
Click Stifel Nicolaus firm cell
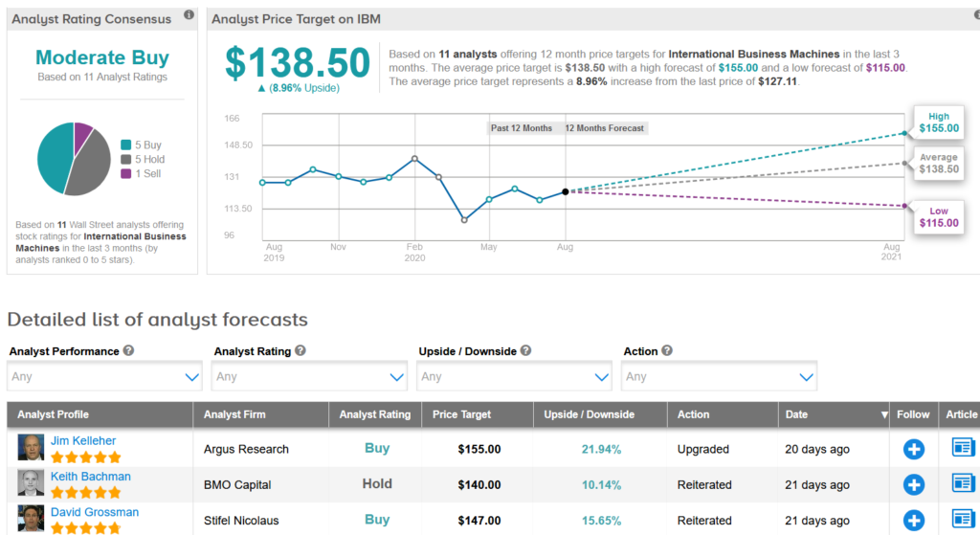tap(241, 521)
